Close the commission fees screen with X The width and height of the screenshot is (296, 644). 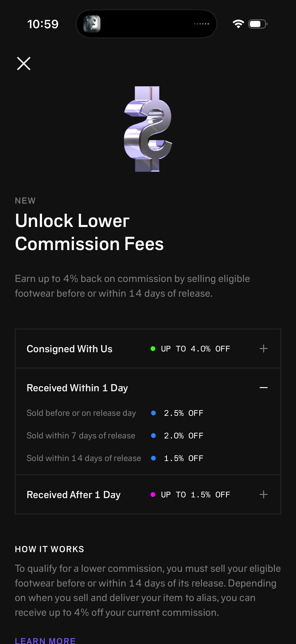coord(24,64)
